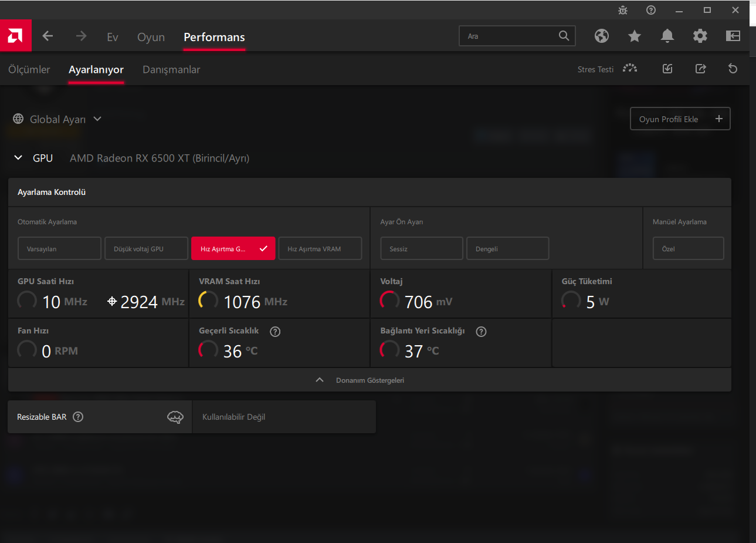Select Hız Aşırtma GPU auto tuning option

(x=233, y=248)
